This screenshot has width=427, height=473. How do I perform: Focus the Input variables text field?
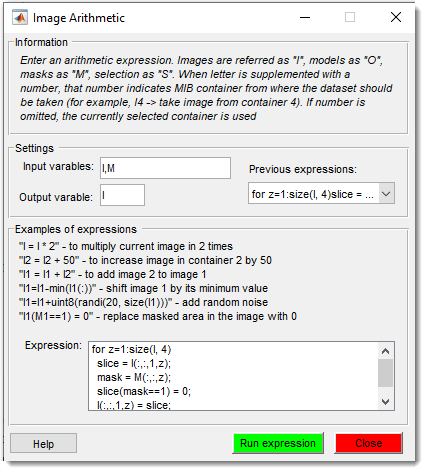point(165,168)
